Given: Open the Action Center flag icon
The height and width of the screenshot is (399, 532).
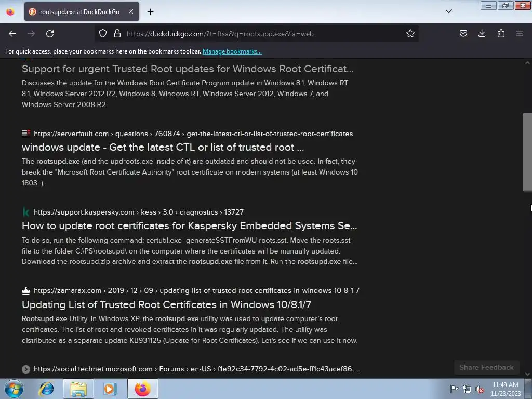Looking at the screenshot, I should (x=454, y=389).
